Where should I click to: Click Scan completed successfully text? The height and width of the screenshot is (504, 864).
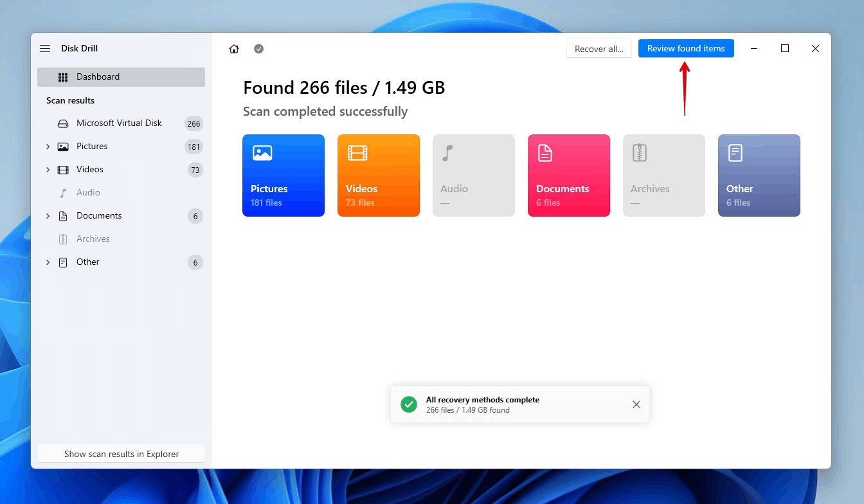coord(325,112)
